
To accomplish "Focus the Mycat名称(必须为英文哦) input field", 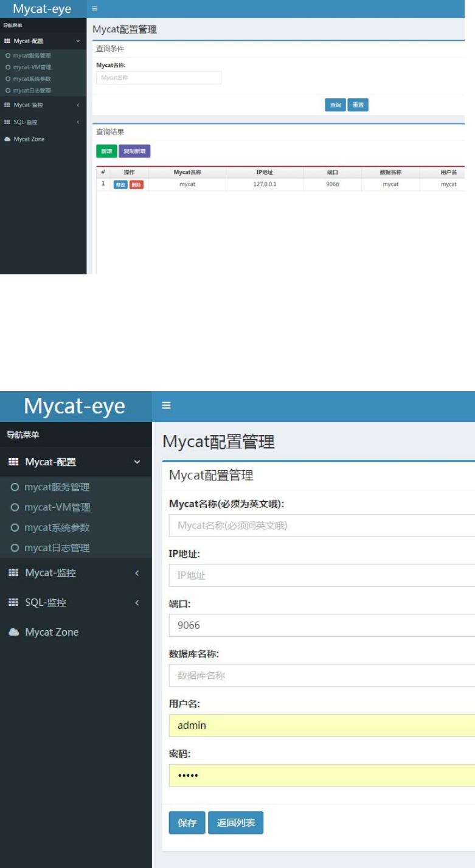I will tap(322, 525).
